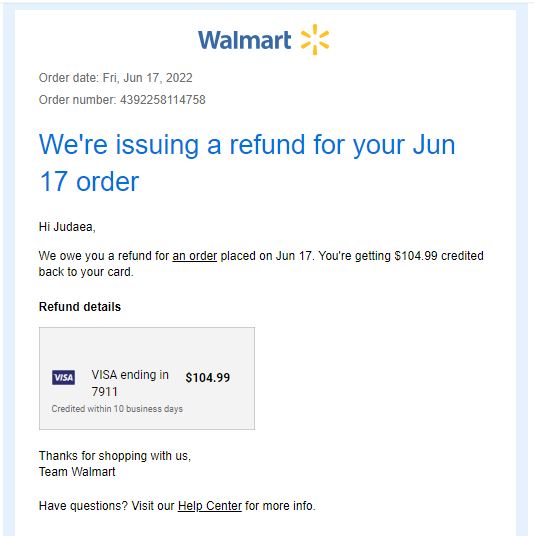Click the 'Hi Judaea,' greeting
534x536 pixels.
(67, 227)
